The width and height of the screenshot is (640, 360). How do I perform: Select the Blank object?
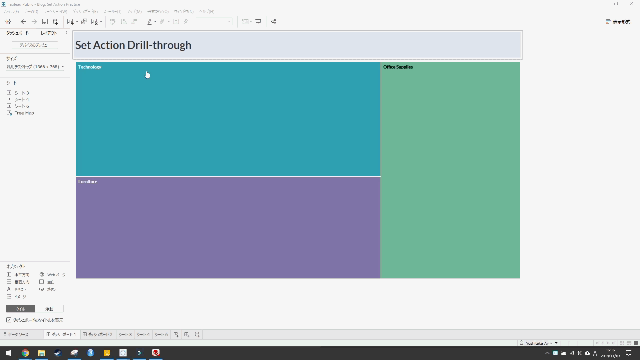click(47, 282)
